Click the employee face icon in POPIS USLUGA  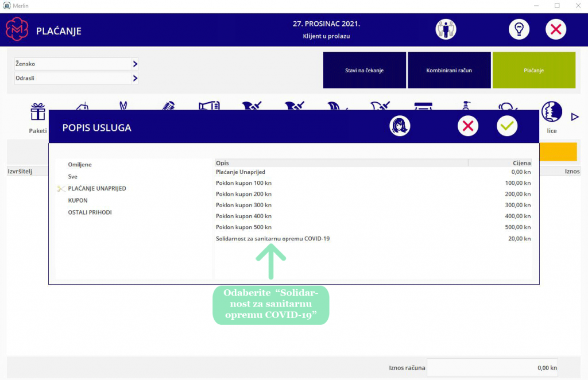(400, 126)
